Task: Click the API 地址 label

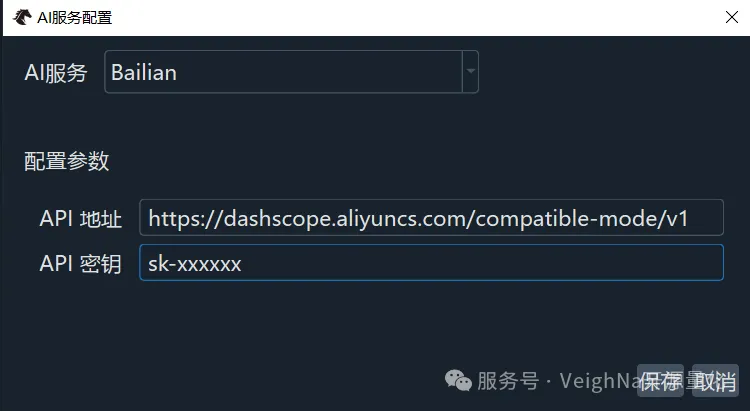Action: (80, 219)
